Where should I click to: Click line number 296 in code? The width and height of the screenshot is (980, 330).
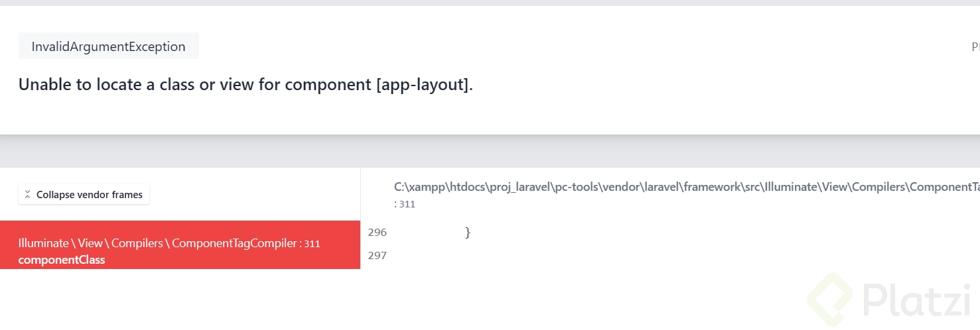point(377,232)
